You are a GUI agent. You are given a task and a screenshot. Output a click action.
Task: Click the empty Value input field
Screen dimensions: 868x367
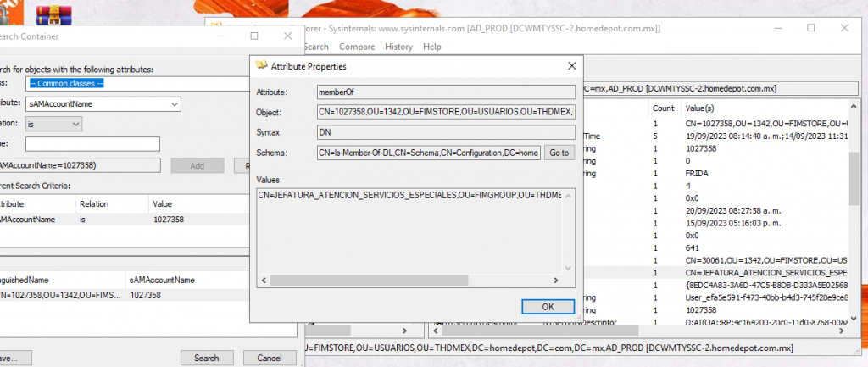tap(92, 144)
